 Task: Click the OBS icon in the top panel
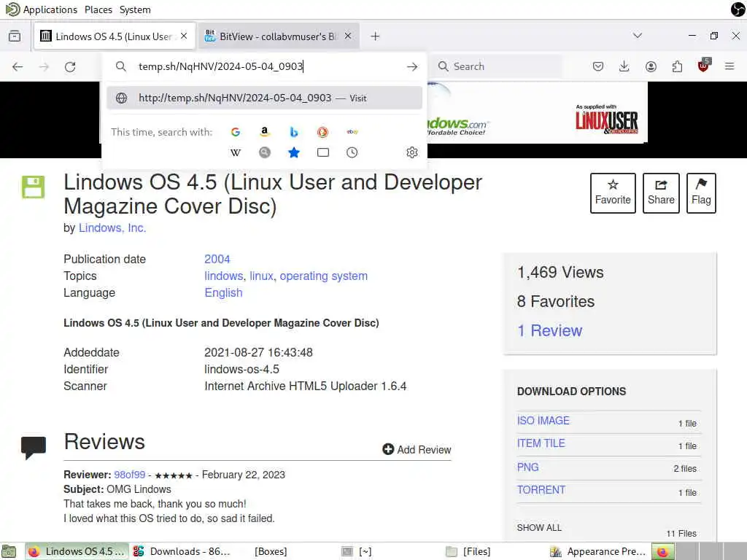[738, 9]
